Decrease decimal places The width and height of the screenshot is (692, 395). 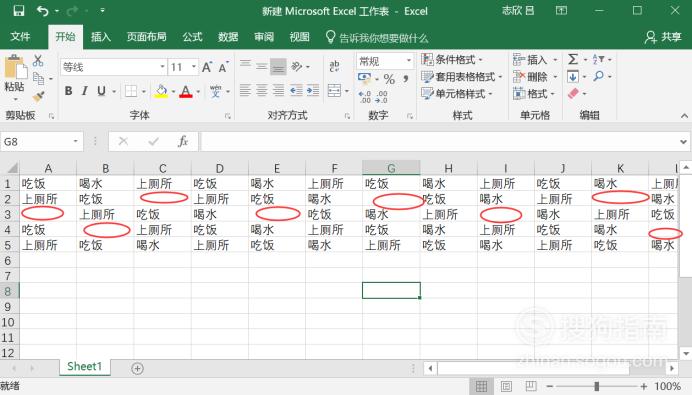click(382, 96)
